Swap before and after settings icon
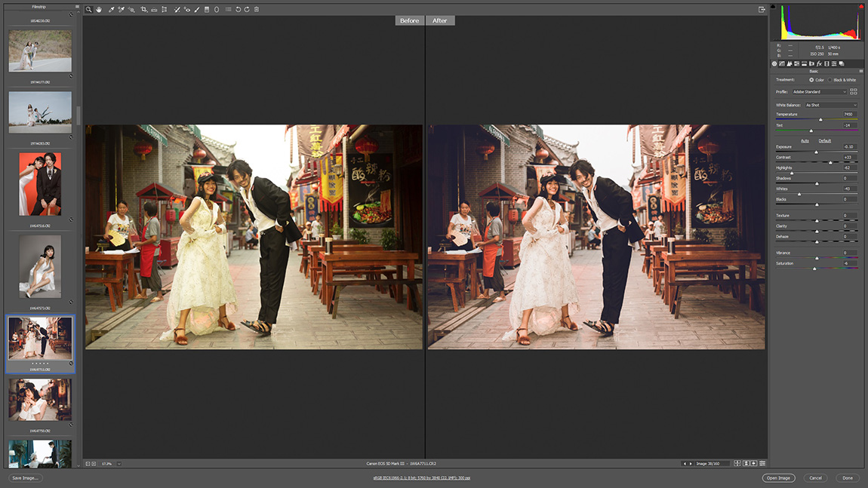The height and width of the screenshot is (488, 868). tap(746, 464)
